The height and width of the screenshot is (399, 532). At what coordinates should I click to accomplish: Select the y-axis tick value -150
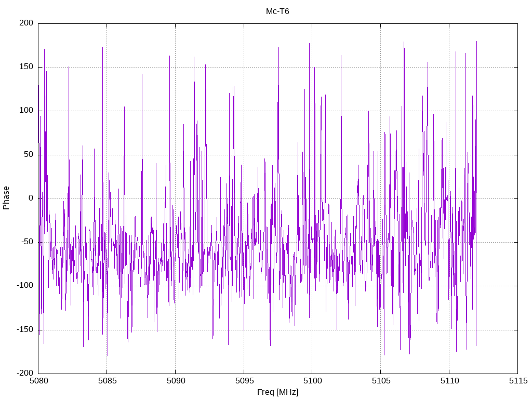coord(25,329)
